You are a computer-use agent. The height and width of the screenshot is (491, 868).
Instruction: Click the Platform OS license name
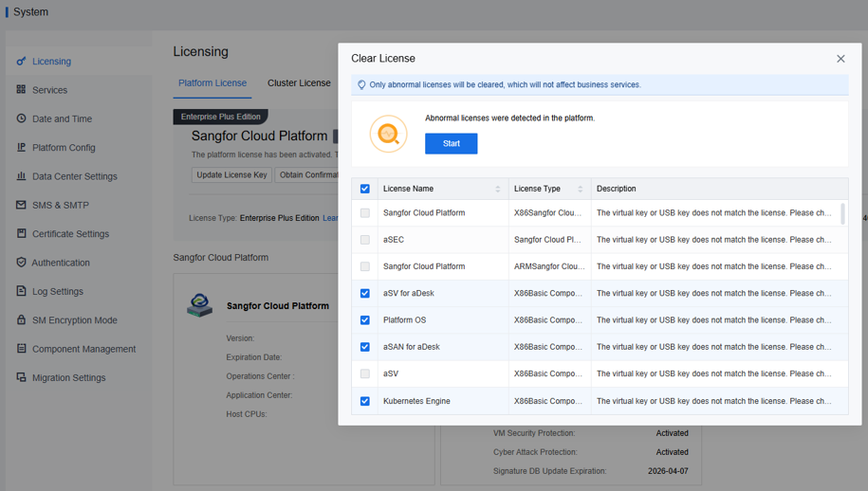[x=405, y=320]
